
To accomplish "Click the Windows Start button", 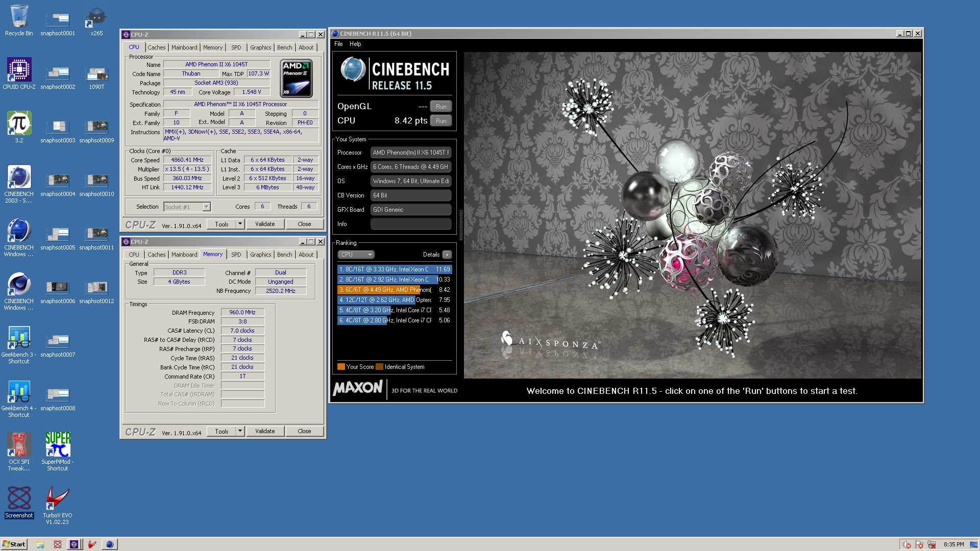I will point(14,544).
